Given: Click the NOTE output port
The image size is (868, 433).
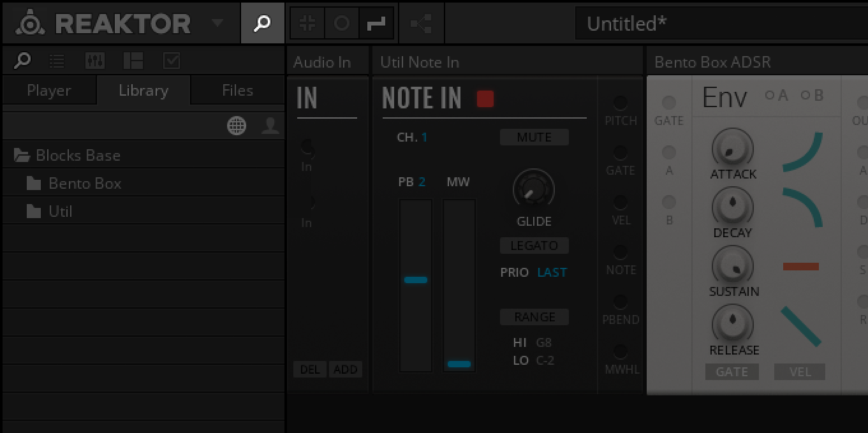Looking at the screenshot, I should coord(620,252).
